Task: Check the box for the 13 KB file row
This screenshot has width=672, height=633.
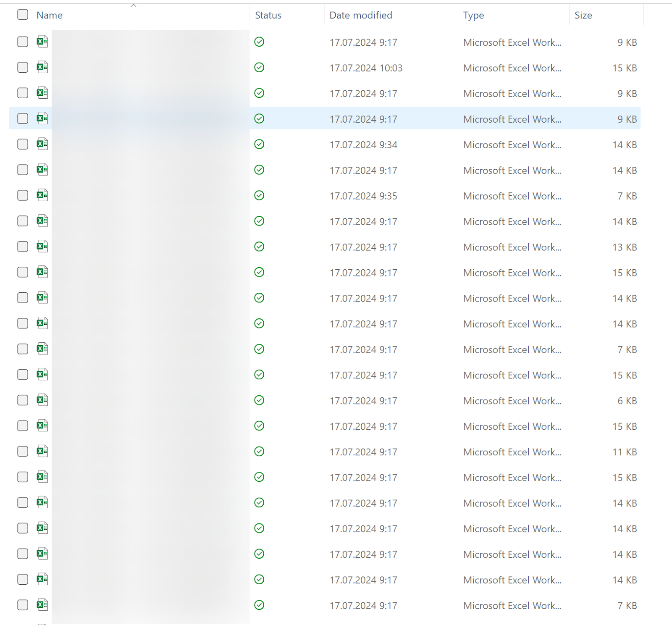Action: (x=23, y=247)
